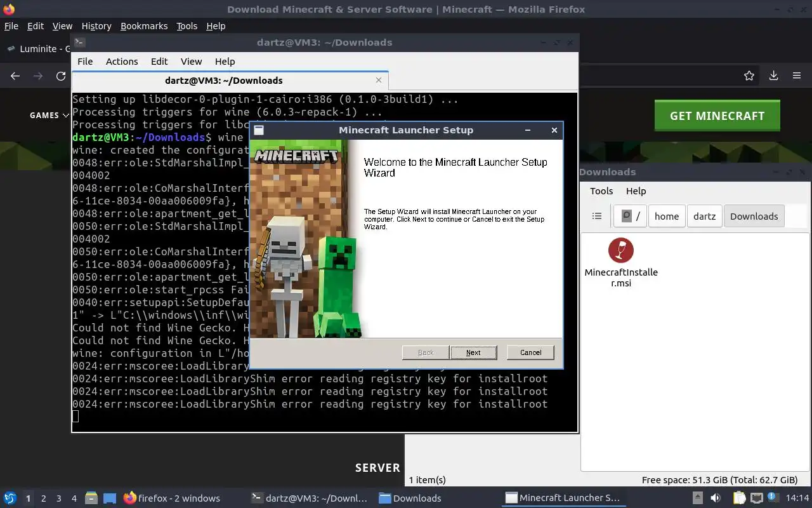This screenshot has width=812, height=508.
Task: Open Firefox View menu
Action: click(x=62, y=26)
